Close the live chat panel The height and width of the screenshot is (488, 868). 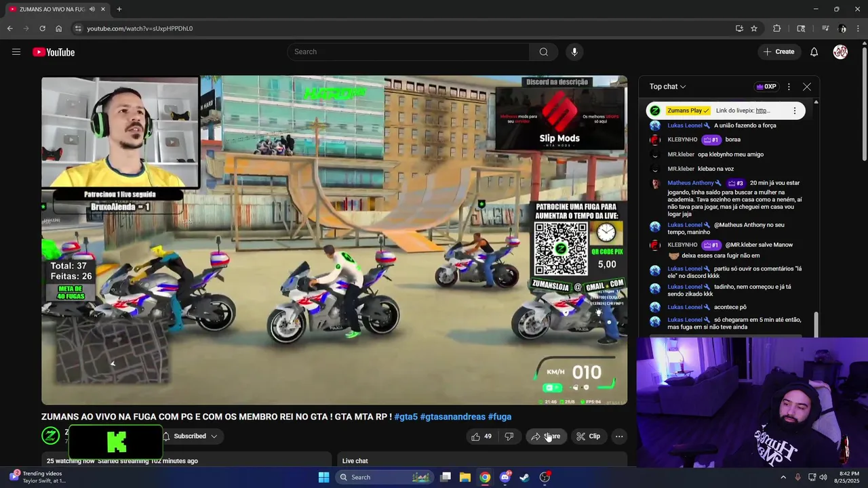[x=807, y=87]
